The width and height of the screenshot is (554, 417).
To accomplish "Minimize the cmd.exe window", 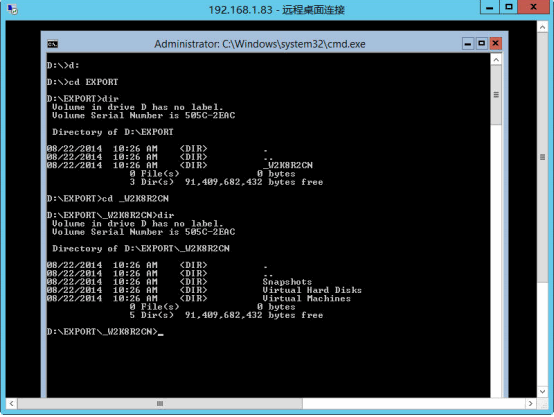I will pyautogui.click(x=468, y=43).
